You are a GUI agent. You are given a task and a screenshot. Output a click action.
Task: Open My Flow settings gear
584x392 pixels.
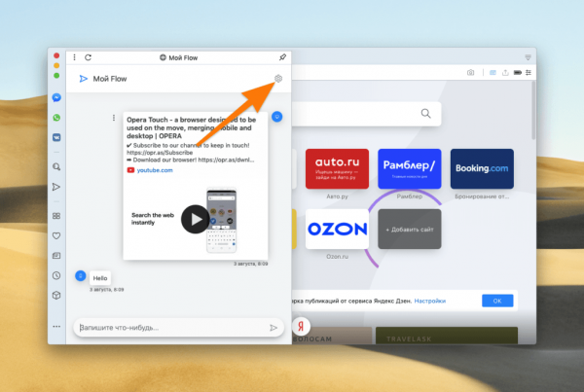(278, 79)
